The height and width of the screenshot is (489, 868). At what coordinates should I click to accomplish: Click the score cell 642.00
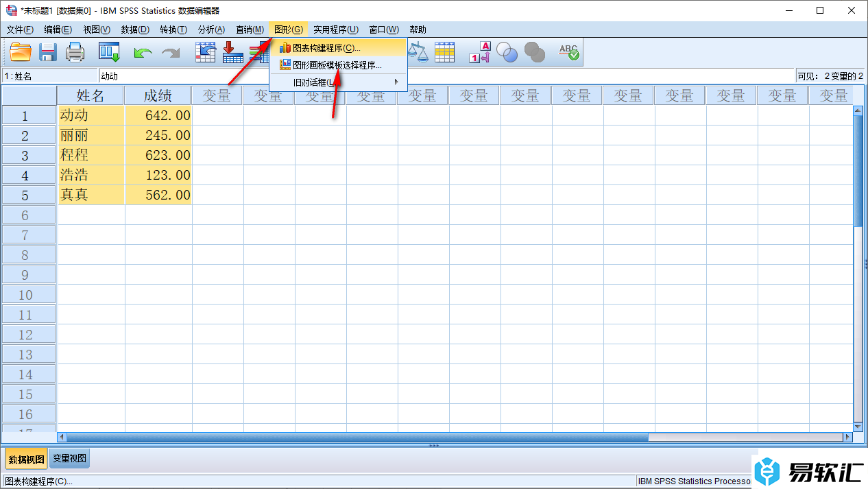coord(158,115)
